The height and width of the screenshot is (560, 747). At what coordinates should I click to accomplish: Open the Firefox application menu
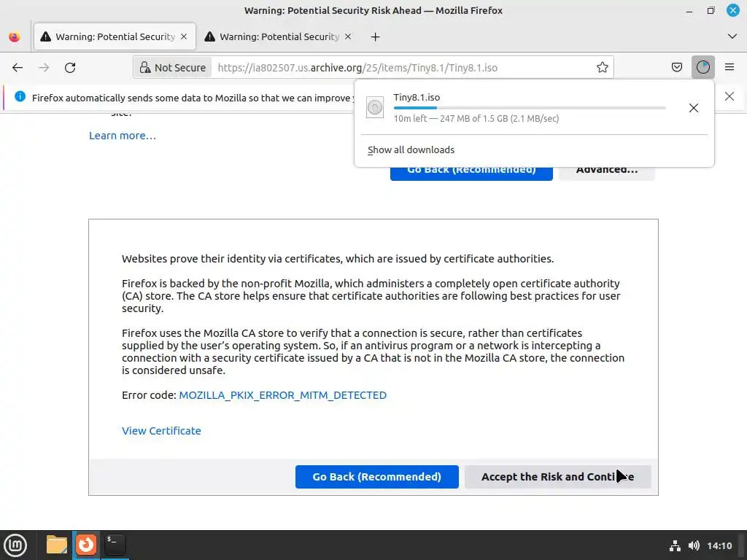729,67
